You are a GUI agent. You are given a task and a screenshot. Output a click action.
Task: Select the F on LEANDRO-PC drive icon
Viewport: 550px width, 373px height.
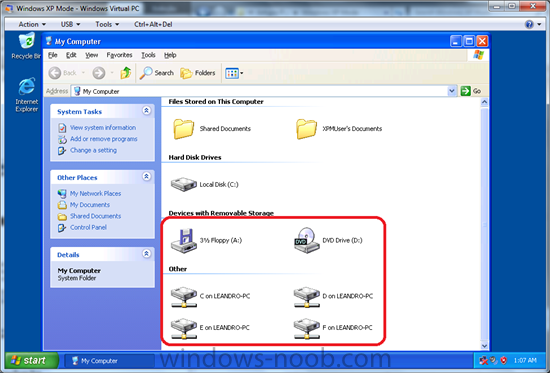pyautogui.click(x=307, y=328)
